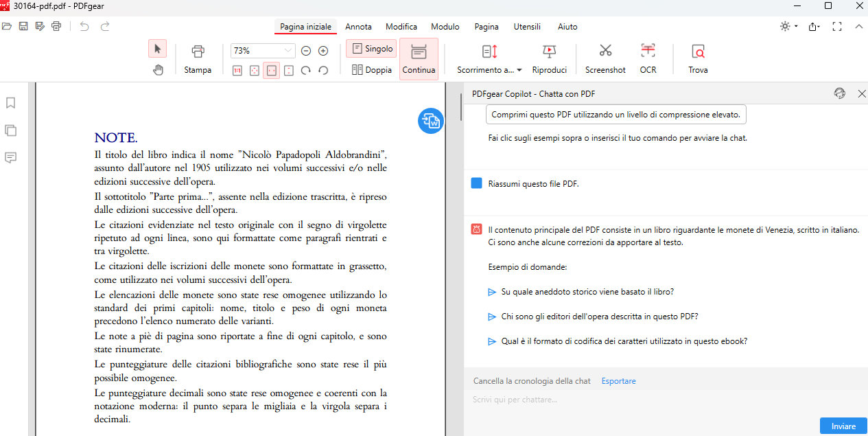
Task: Fit the whole page in view
Action: pyautogui.click(x=255, y=70)
